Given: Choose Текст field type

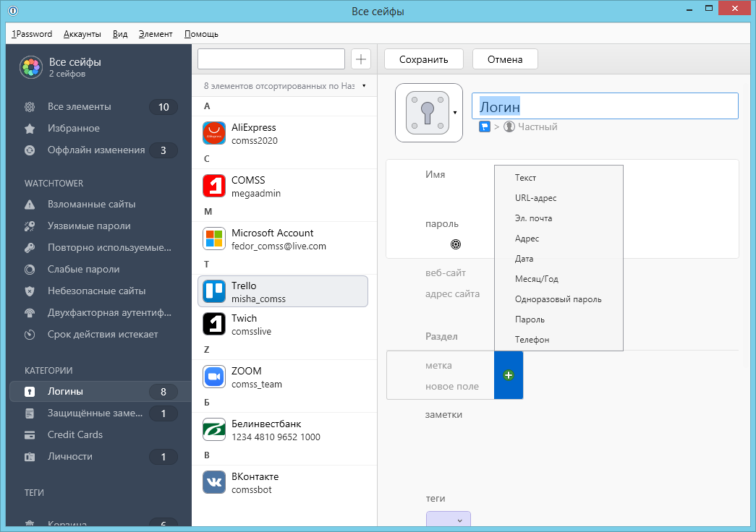Looking at the screenshot, I should [x=558, y=178].
